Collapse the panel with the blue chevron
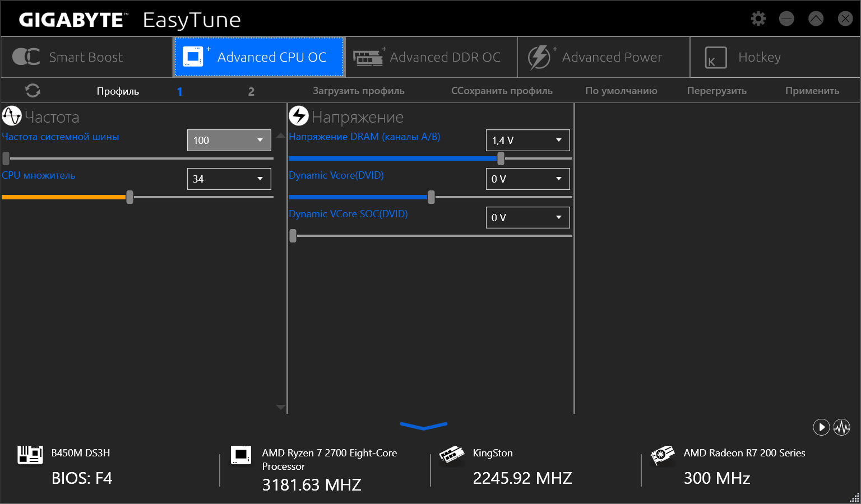 tap(424, 426)
